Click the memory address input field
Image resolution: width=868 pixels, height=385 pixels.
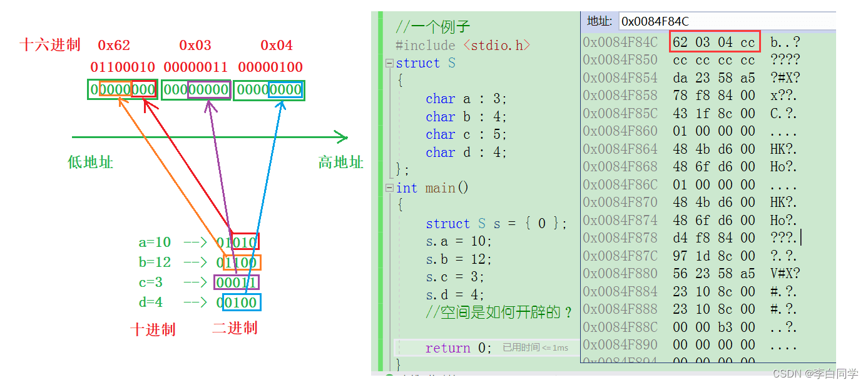point(727,21)
